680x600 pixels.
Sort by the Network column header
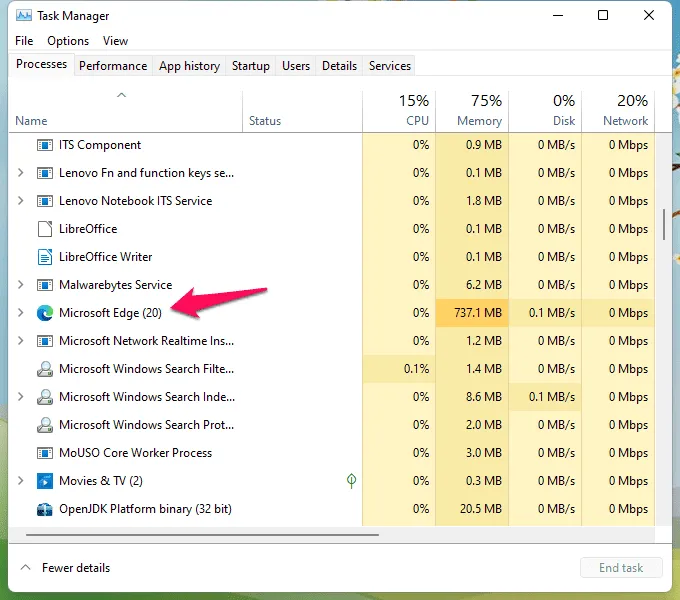pyautogui.click(x=618, y=111)
